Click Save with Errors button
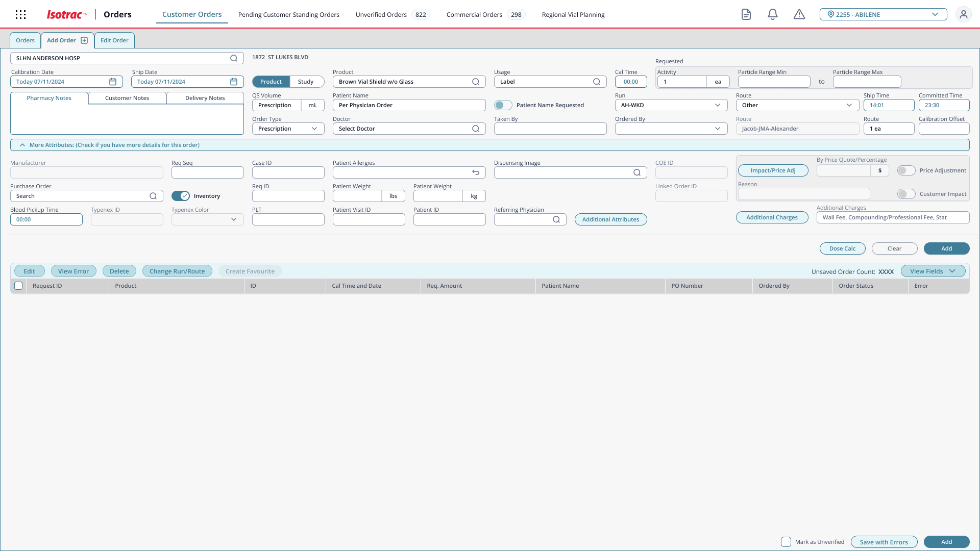Image resolution: width=980 pixels, height=551 pixels. pos(884,542)
